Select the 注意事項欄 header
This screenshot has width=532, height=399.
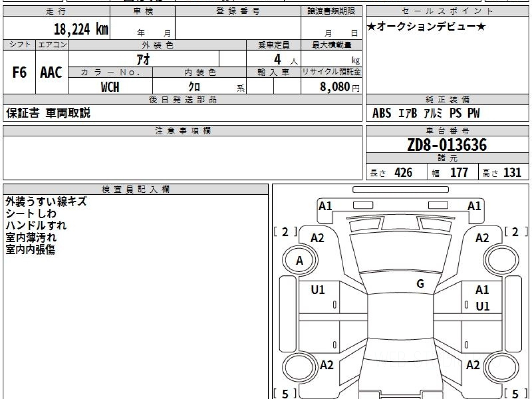pyautogui.click(x=183, y=131)
